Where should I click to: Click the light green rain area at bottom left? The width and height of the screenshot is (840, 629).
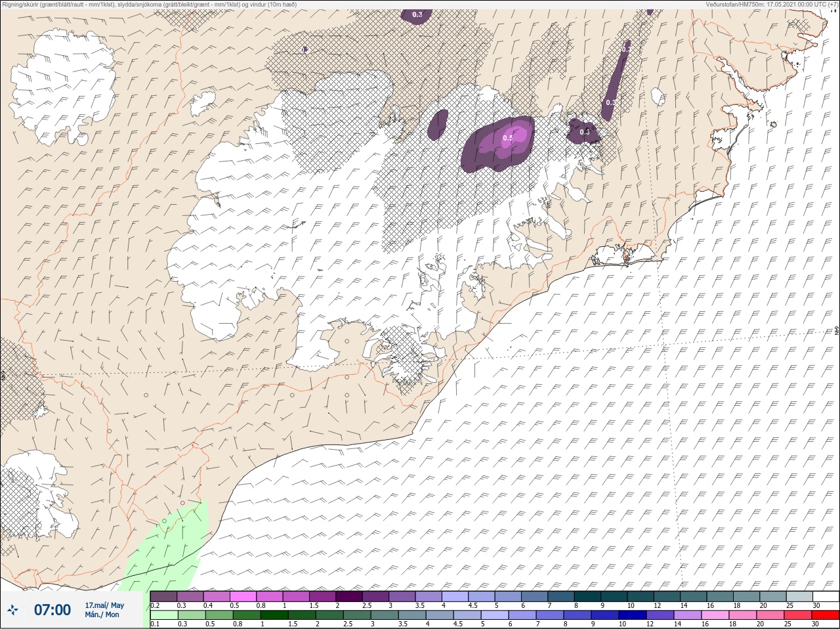click(x=167, y=548)
